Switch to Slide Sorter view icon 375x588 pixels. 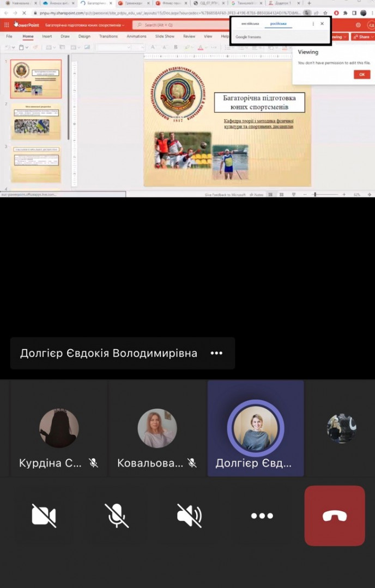pyautogui.click(x=282, y=194)
